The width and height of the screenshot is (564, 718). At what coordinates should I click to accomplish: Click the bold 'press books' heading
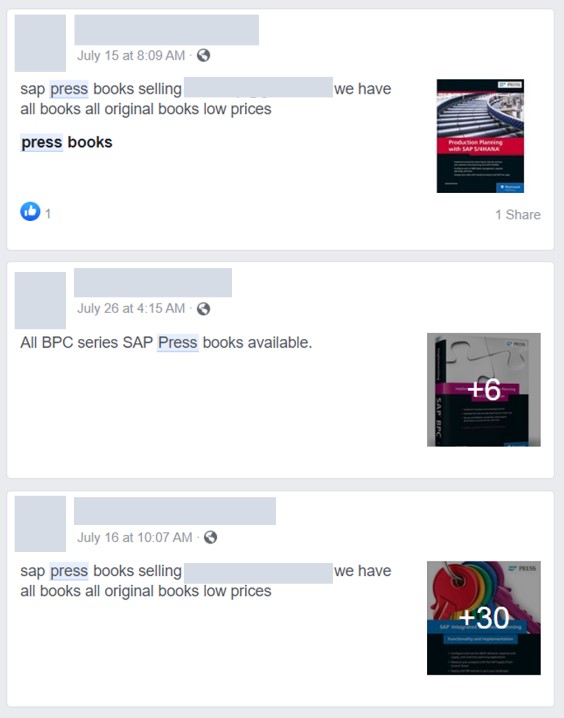click(x=66, y=142)
